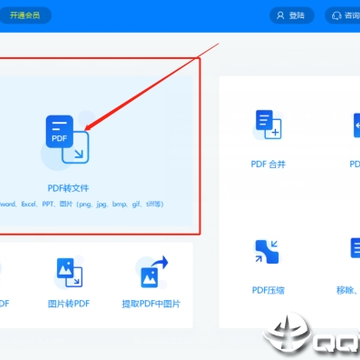Image resolution: width=360 pixels, height=360 pixels.
Task: Open the PDF转文件 conversion icon
Action: pyautogui.click(x=67, y=139)
